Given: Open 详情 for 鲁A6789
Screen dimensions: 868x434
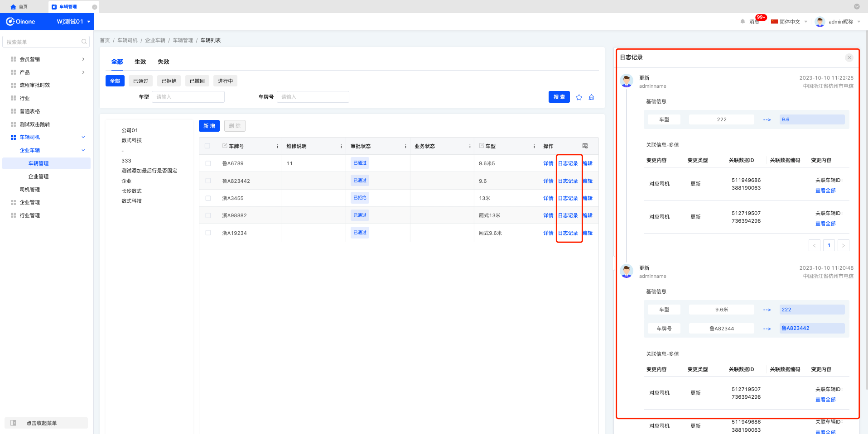Looking at the screenshot, I should point(548,163).
